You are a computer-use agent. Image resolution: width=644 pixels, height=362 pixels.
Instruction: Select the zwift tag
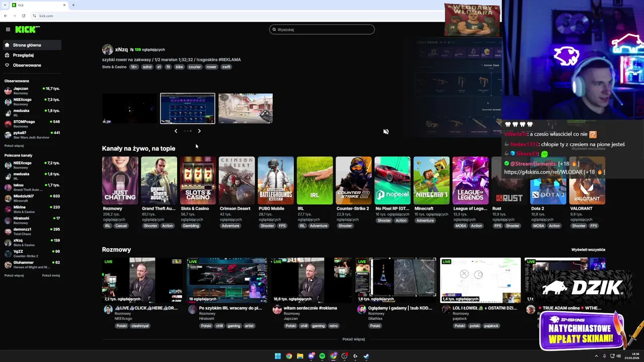pos(226,67)
